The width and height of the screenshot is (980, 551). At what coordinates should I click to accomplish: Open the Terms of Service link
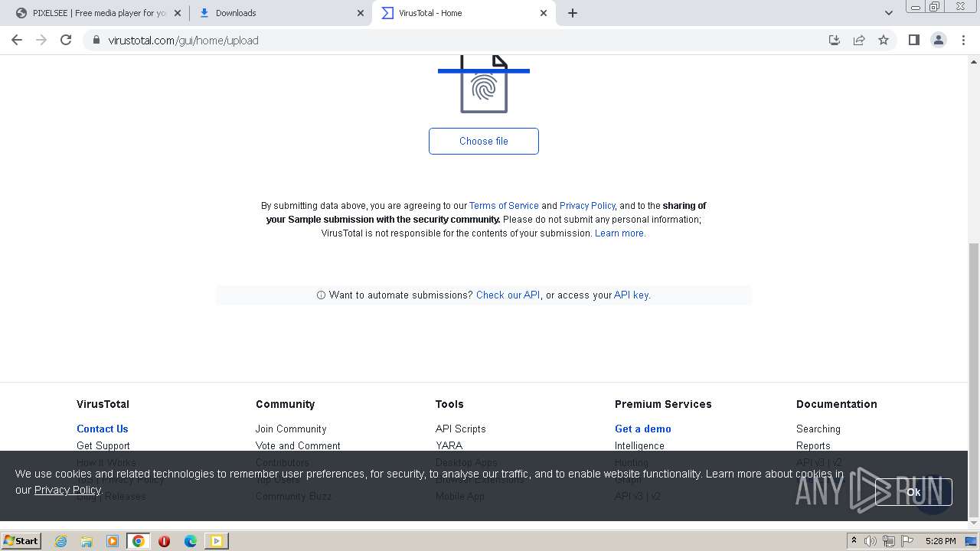[504, 206]
